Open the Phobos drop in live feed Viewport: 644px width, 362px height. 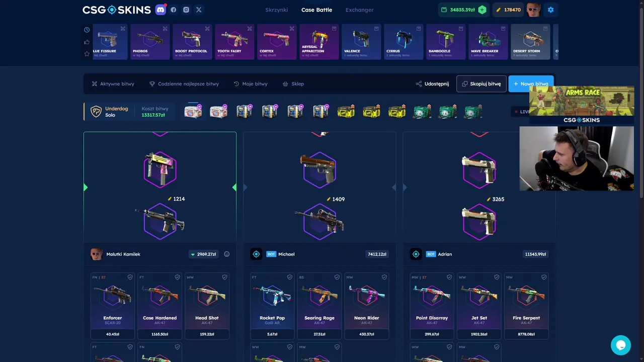[x=150, y=42]
